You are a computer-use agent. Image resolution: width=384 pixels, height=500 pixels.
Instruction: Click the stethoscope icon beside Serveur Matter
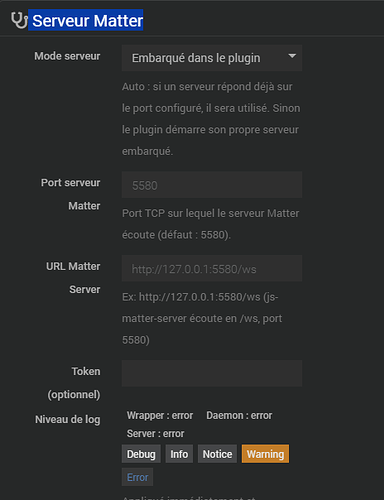[x=19, y=20]
